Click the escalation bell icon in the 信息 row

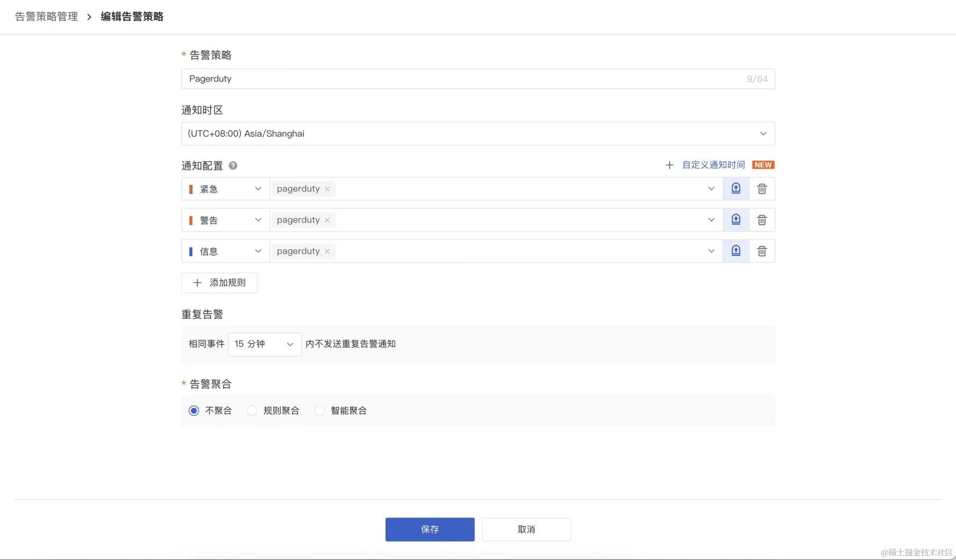click(x=735, y=251)
